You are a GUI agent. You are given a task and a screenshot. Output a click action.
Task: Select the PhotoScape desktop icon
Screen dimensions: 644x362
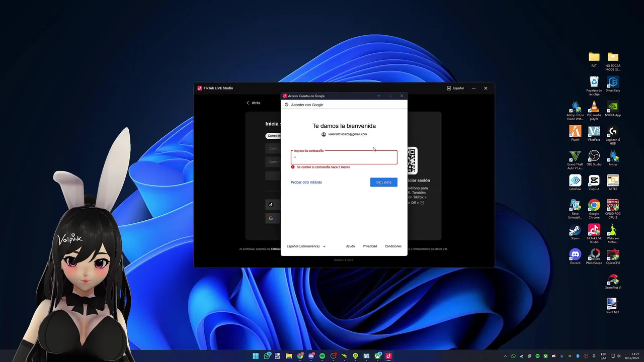(x=594, y=256)
